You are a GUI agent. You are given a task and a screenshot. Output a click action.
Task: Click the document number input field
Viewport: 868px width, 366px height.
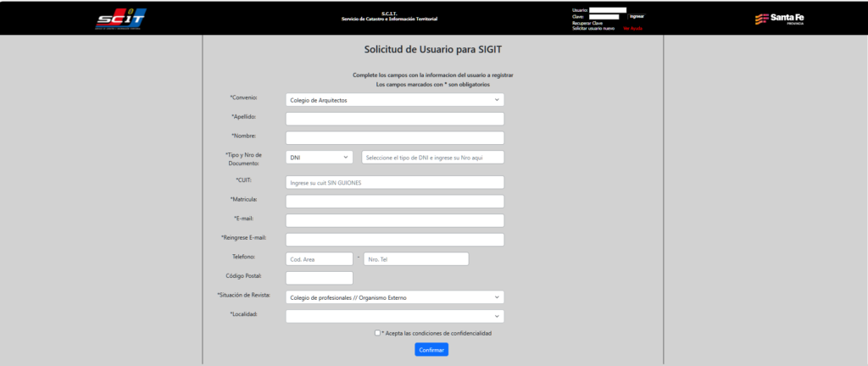[x=432, y=158]
